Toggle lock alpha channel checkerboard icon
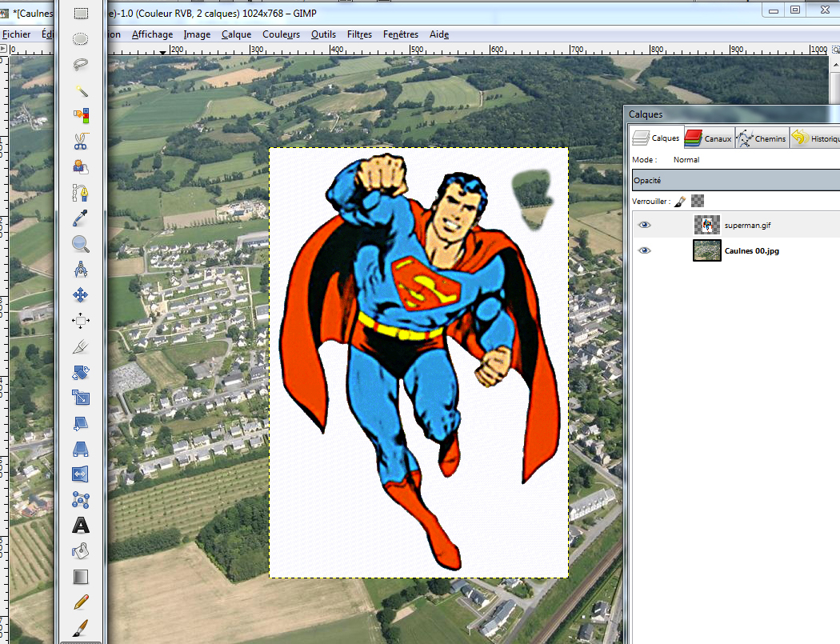 [x=698, y=201]
